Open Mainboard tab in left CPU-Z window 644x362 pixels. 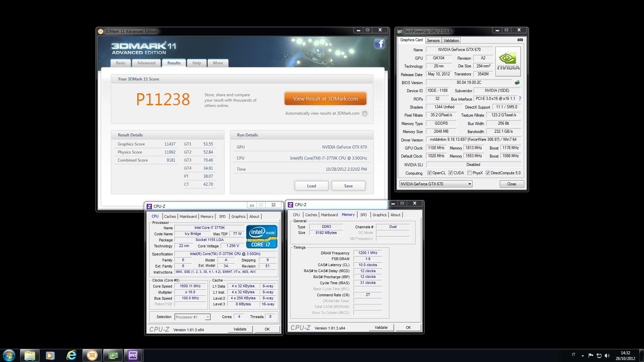[188, 217]
